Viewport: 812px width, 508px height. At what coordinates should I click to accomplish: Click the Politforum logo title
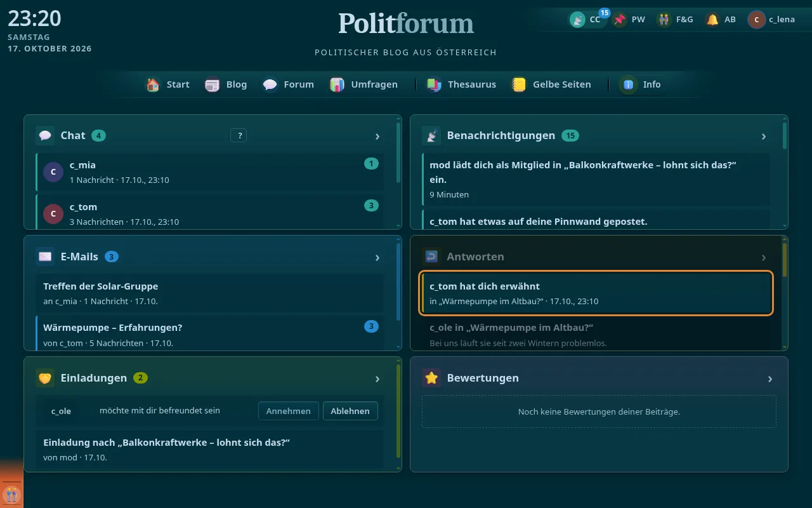pos(406,24)
